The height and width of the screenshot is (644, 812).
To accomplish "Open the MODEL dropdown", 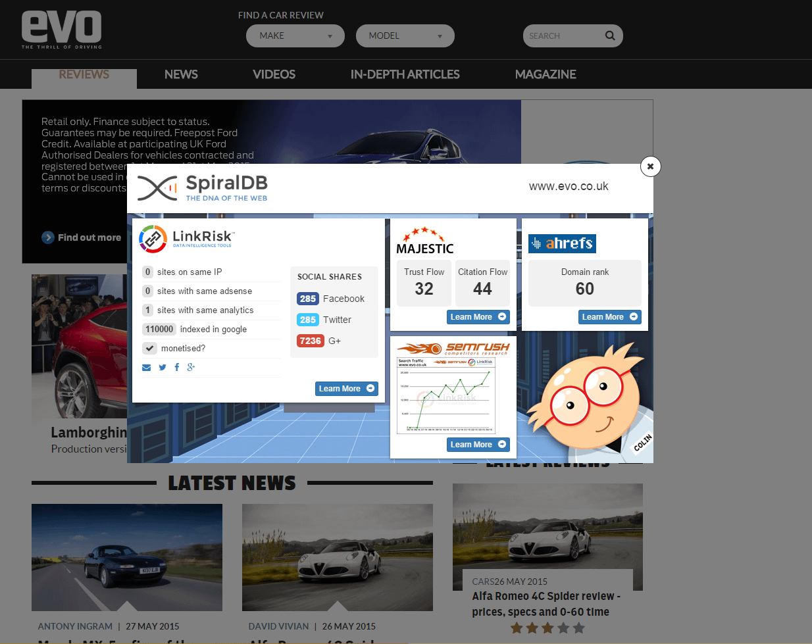I will (405, 36).
